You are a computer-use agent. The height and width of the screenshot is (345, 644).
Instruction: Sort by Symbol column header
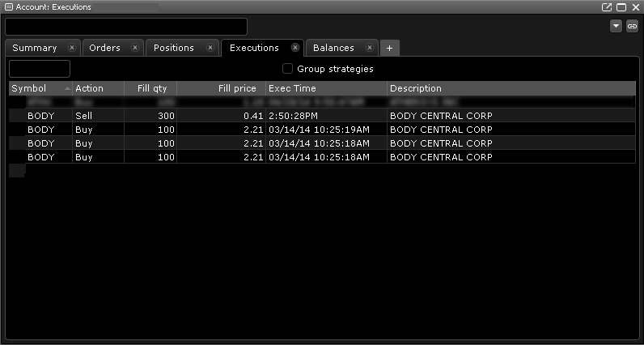[x=40, y=88]
